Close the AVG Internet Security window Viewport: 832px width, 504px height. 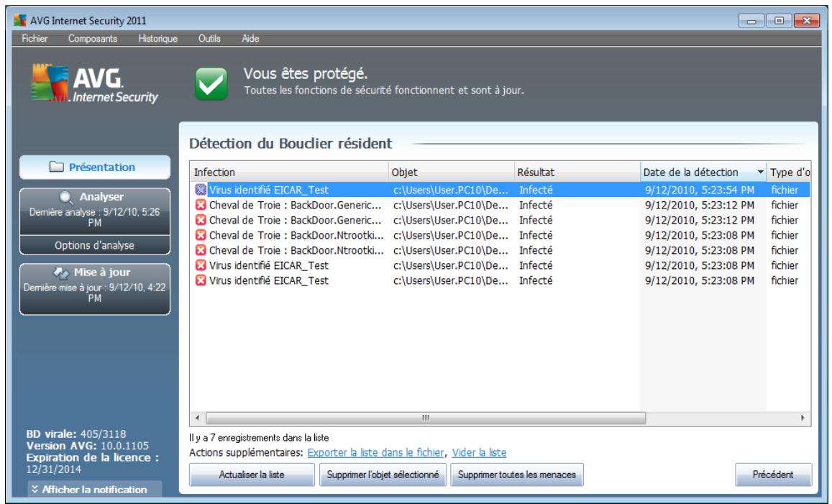click(x=807, y=21)
